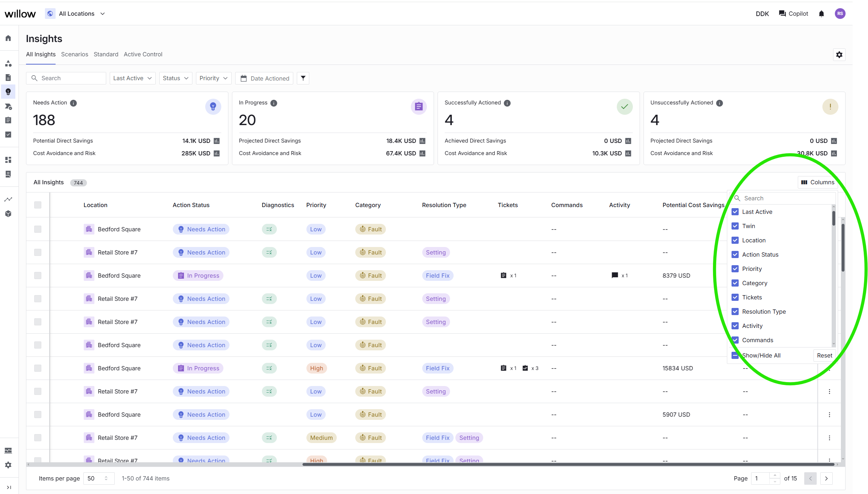Open row menu for Medium priority insight
Image resolution: width=868 pixels, height=494 pixels.
829,438
